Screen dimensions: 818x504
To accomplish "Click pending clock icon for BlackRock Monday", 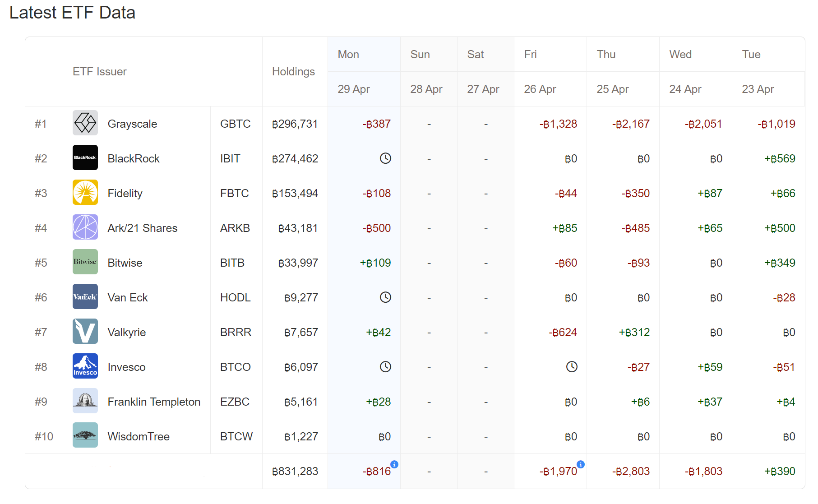I will 385,158.
